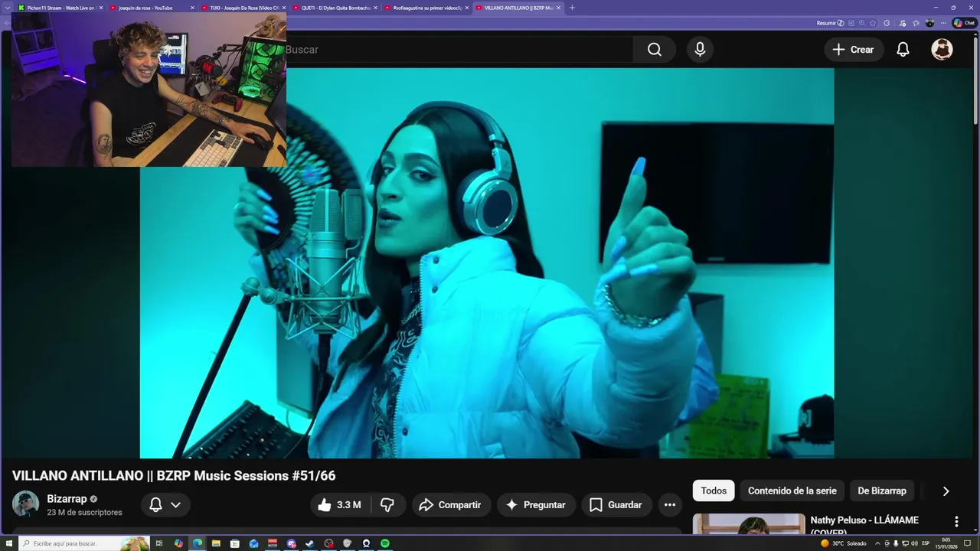Open more actions three-dot menu beside Guardar
Viewport: 980px width, 551px height.
click(670, 505)
